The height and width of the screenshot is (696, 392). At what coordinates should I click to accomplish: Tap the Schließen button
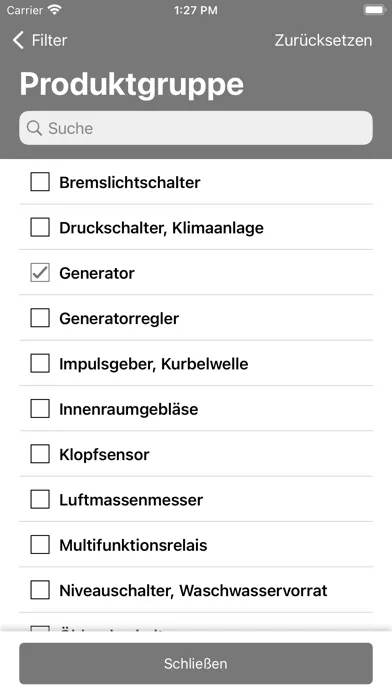(x=196, y=663)
